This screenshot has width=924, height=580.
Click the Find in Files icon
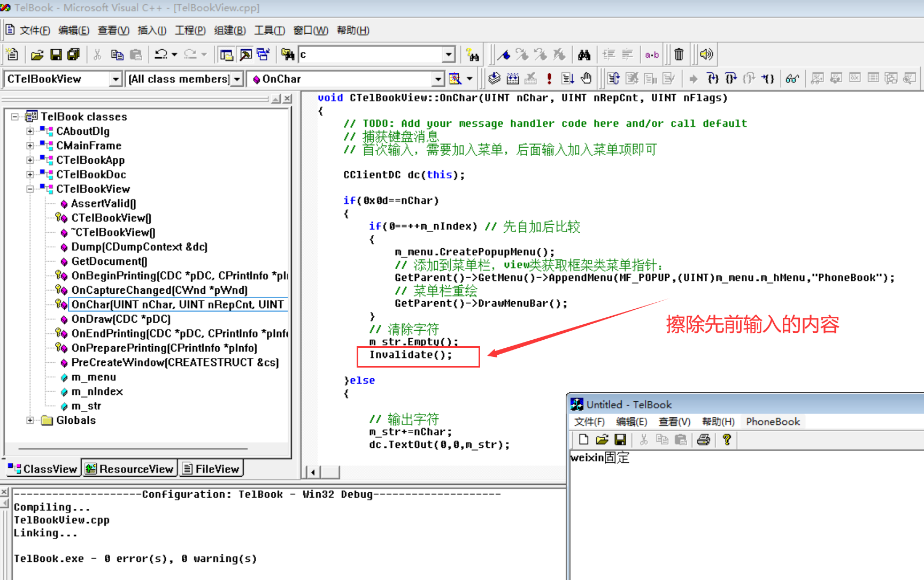[x=287, y=54]
